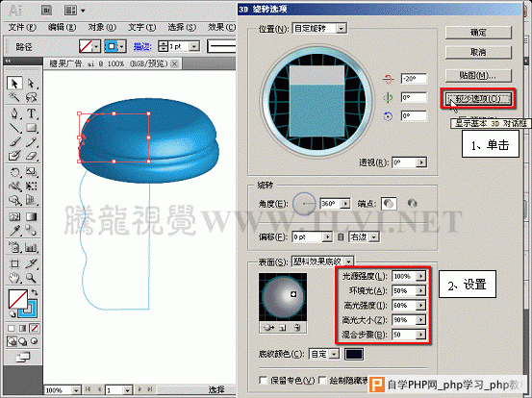The image size is (532, 398).
Task: Select the Paintbrush tool
Action: coord(14,142)
